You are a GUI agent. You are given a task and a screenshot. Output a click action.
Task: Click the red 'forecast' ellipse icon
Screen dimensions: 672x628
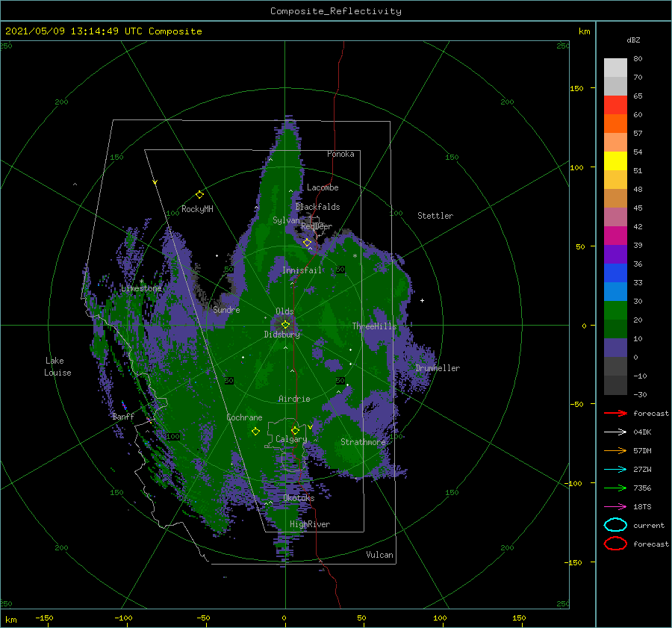615,544
